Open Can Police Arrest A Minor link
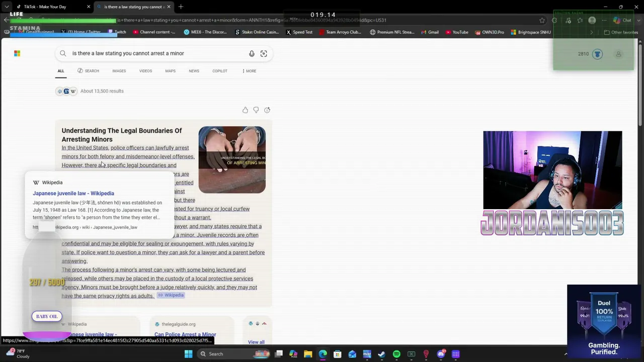The width and height of the screenshot is (644, 362). tap(185, 334)
